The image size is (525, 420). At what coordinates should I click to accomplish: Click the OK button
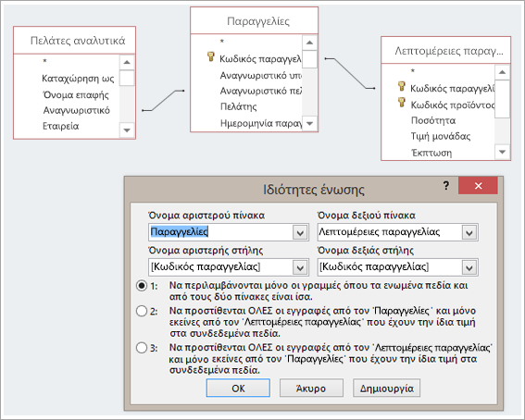(238, 389)
